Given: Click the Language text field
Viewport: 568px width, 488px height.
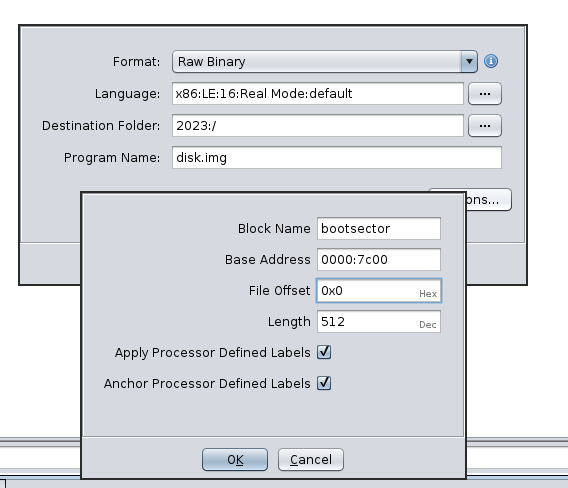Looking at the screenshot, I should click(318, 93).
